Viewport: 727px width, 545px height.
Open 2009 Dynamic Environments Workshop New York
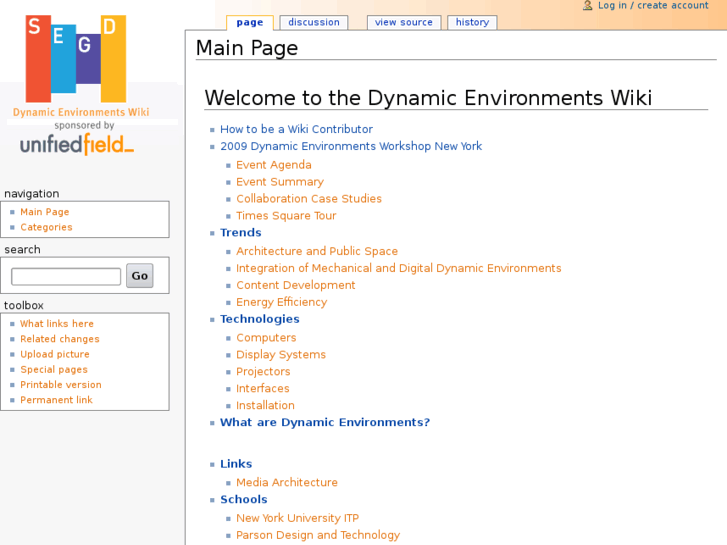(x=351, y=147)
